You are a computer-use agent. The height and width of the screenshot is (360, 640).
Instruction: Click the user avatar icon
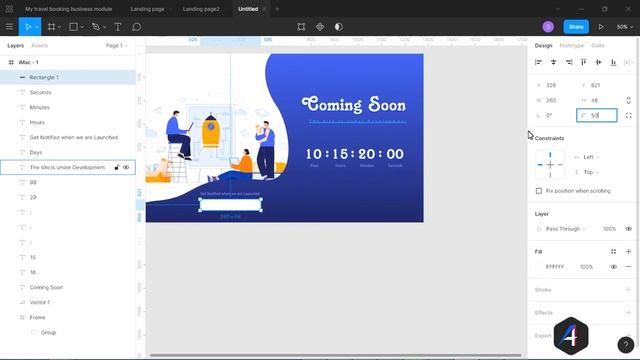(548, 27)
